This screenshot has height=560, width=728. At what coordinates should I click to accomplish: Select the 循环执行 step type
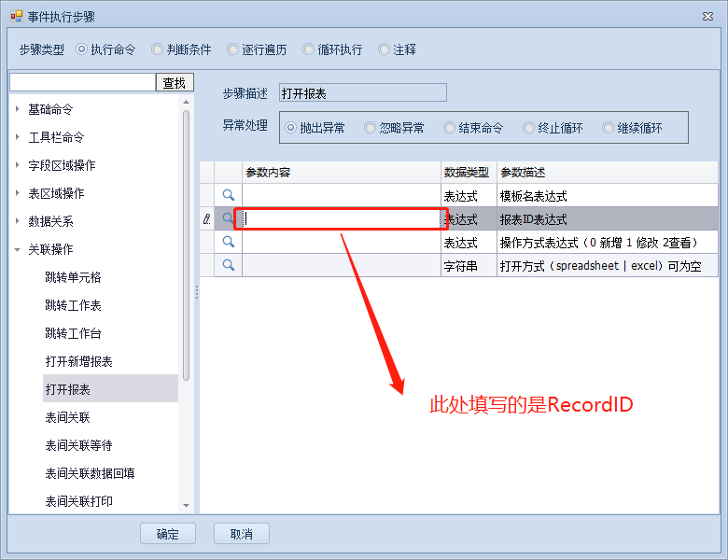click(309, 49)
